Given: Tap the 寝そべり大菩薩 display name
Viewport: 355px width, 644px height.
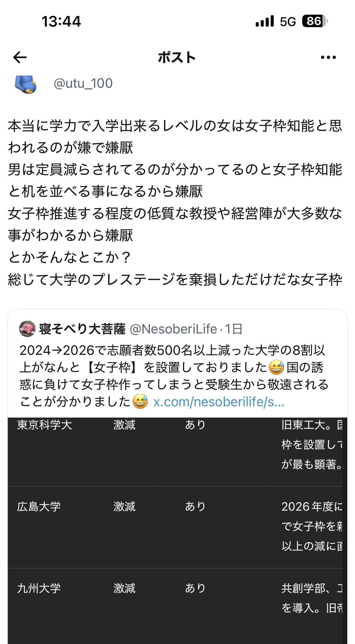Looking at the screenshot, I should tap(82, 329).
